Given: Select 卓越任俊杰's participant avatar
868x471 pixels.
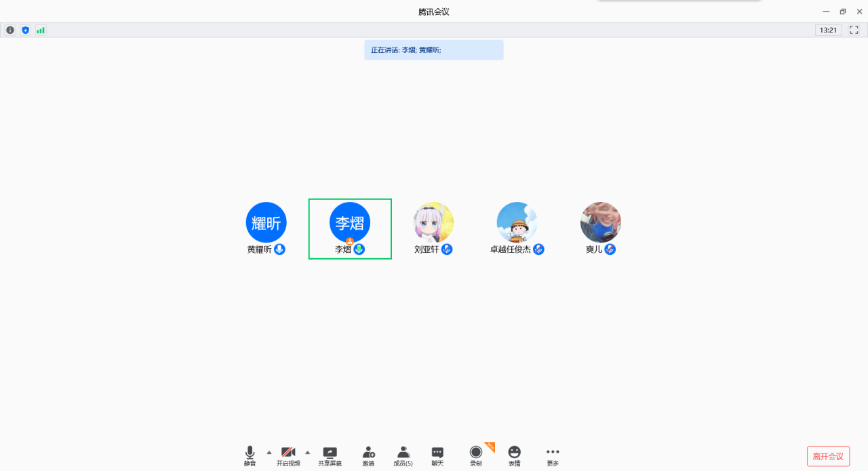Looking at the screenshot, I should point(517,222).
